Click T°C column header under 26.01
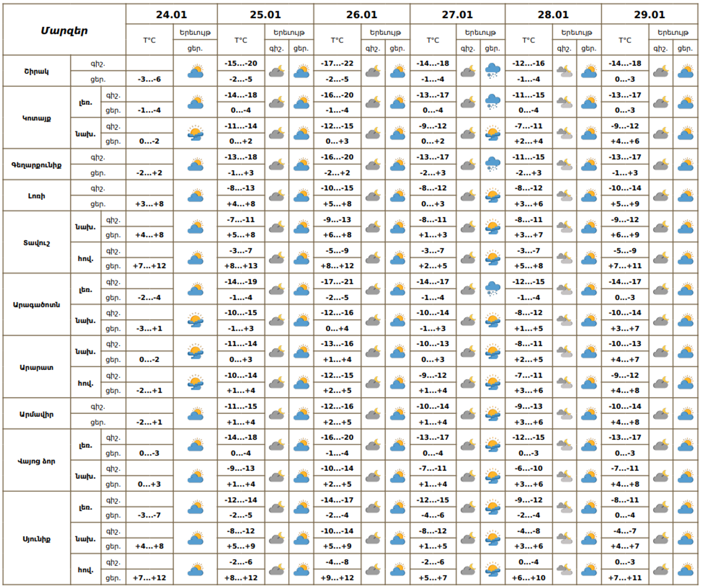702x588 pixels. coord(337,40)
